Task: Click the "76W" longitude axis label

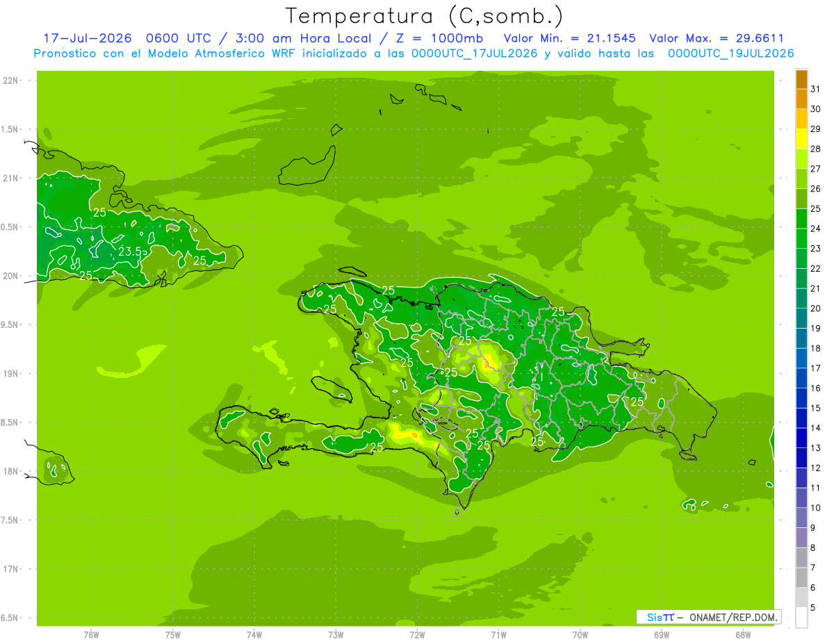Action: tap(91, 635)
